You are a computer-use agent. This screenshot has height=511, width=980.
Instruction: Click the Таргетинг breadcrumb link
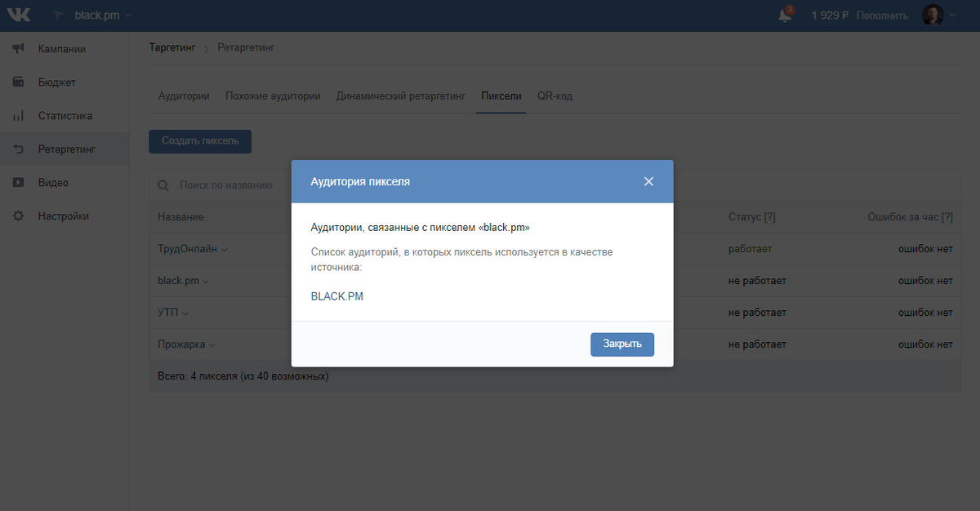[172, 48]
